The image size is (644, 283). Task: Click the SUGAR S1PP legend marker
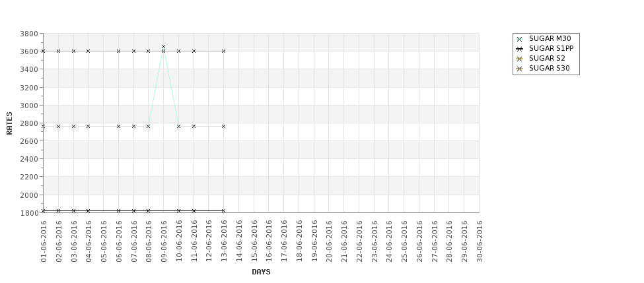coord(520,49)
